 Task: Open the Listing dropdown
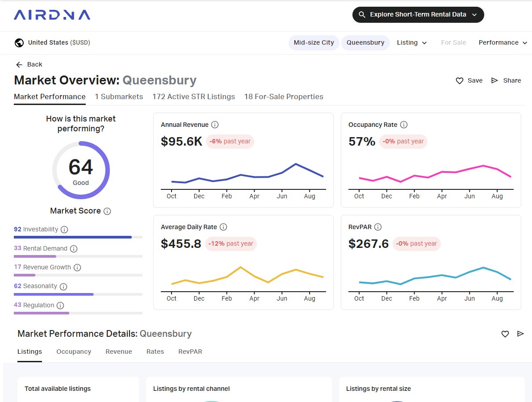411,43
